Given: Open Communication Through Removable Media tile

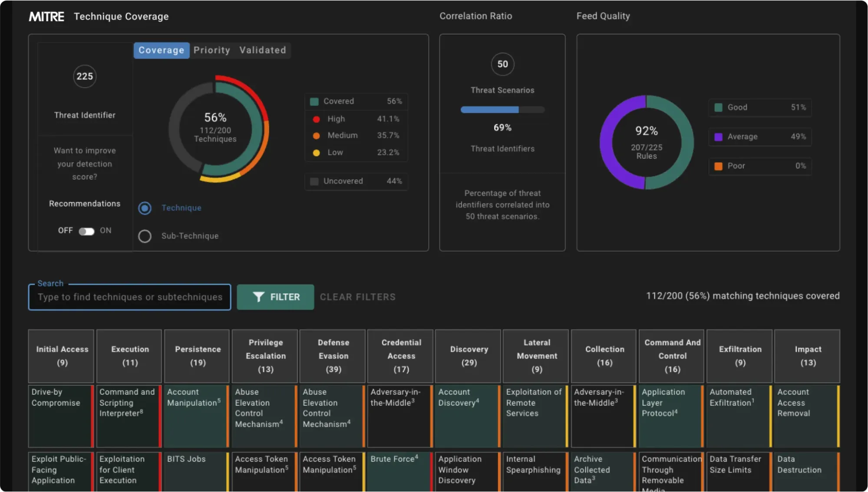Looking at the screenshot, I should tap(672, 472).
